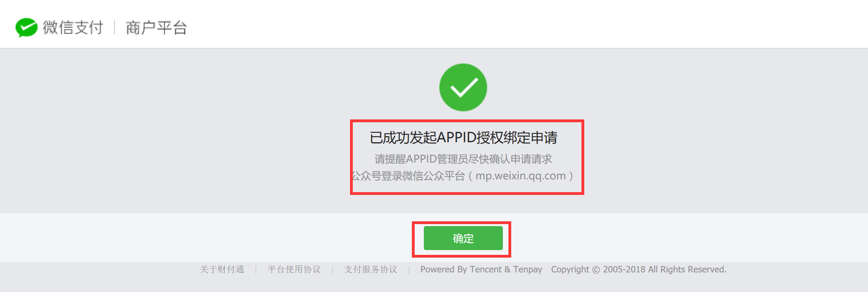This screenshot has width=868, height=292.
Task: Click the All Rights Reserved footer text
Action: click(687, 270)
